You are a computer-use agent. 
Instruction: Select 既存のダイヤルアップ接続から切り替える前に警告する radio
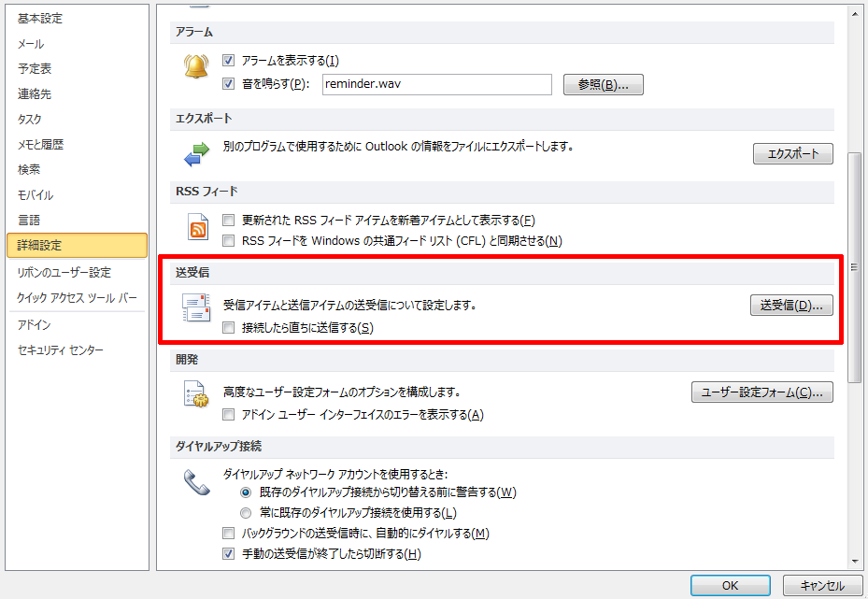tap(245, 492)
